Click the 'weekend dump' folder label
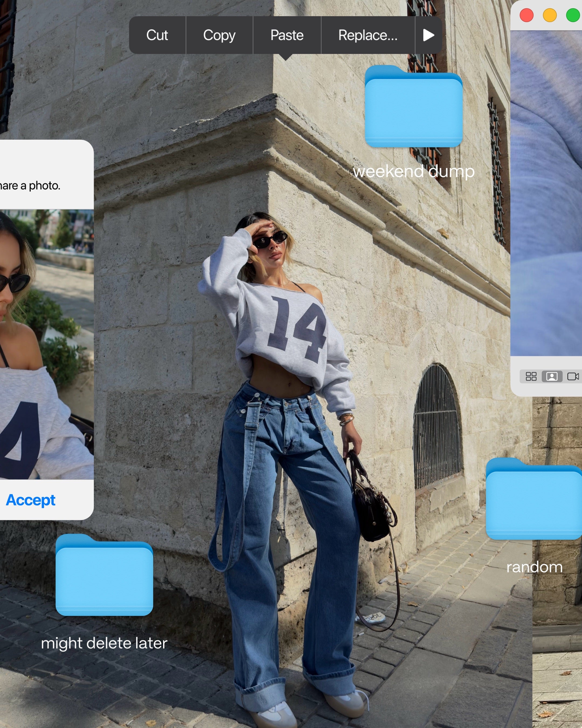The image size is (582, 728). pyautogui.click(x=414, y=171)
